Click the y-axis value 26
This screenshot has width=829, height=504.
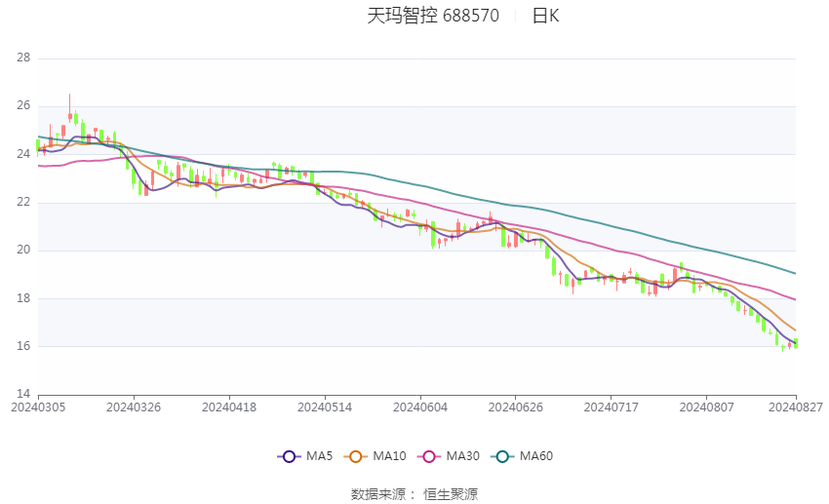click(x=23, y=105)
